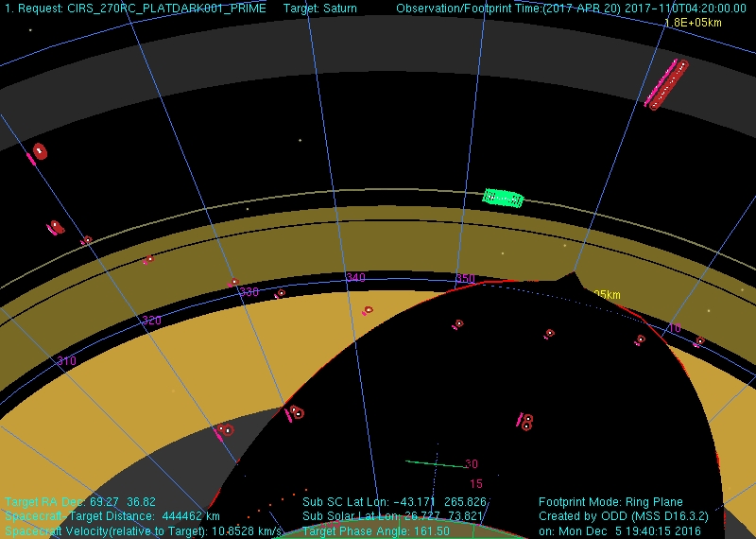Click the red 15 latitude label

click(475, 483)
